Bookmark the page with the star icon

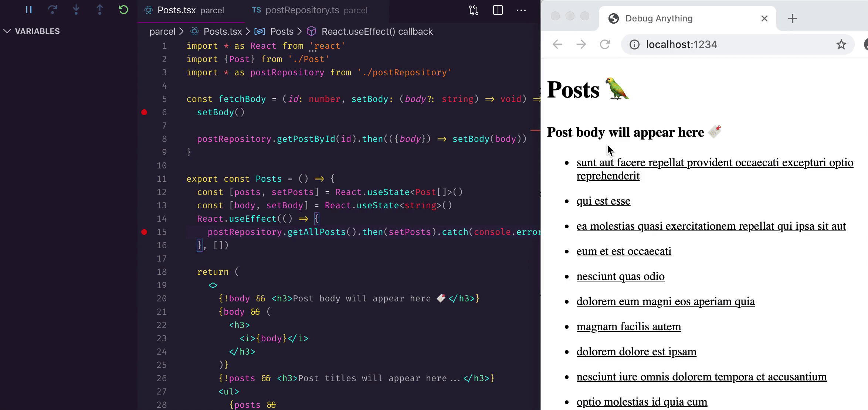tap(841, 45)
